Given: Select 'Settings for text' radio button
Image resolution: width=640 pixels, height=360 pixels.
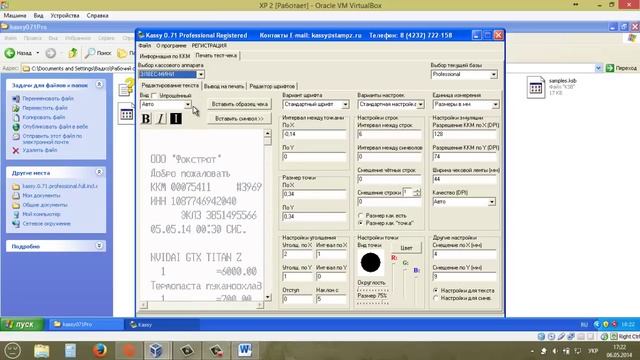Looking at the screenshot, I should [436, 291].
